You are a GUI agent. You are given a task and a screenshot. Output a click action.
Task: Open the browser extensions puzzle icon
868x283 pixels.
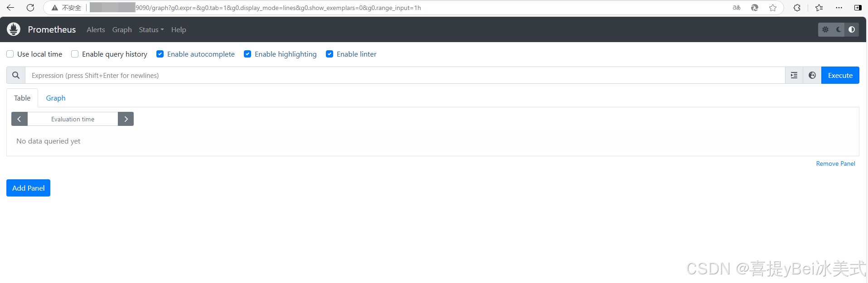(797, 8)
